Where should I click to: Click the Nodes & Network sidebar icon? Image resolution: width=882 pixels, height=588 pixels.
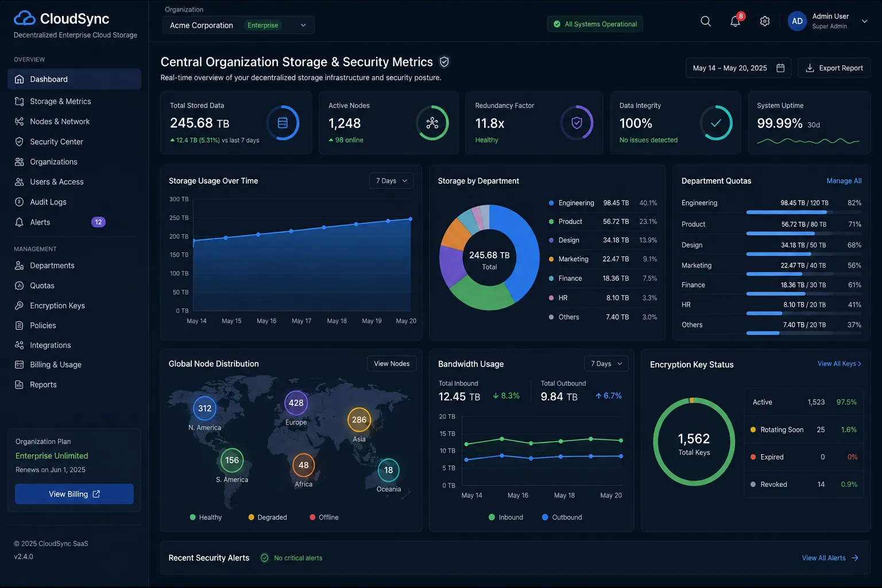(x=19, y=121)
